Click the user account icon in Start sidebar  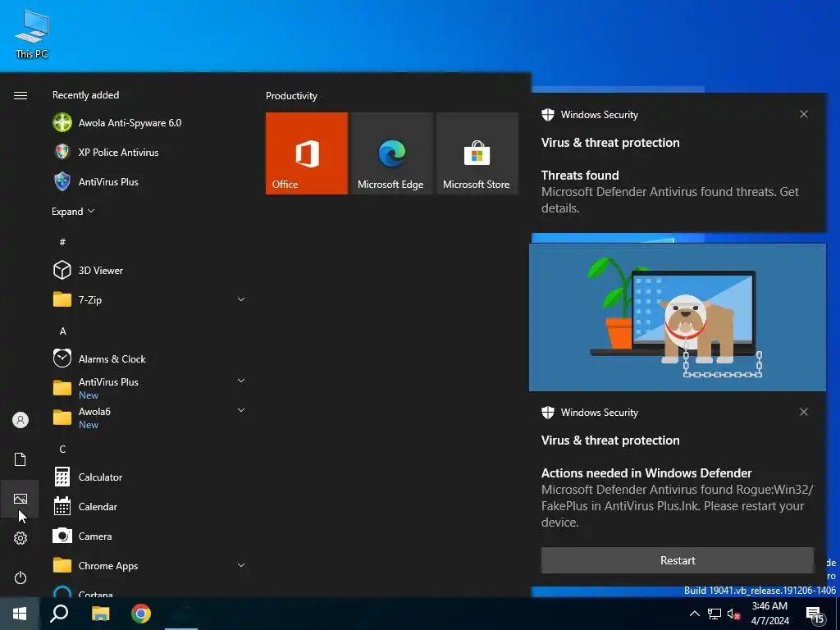pyautogui.click(x=21, y=420)
